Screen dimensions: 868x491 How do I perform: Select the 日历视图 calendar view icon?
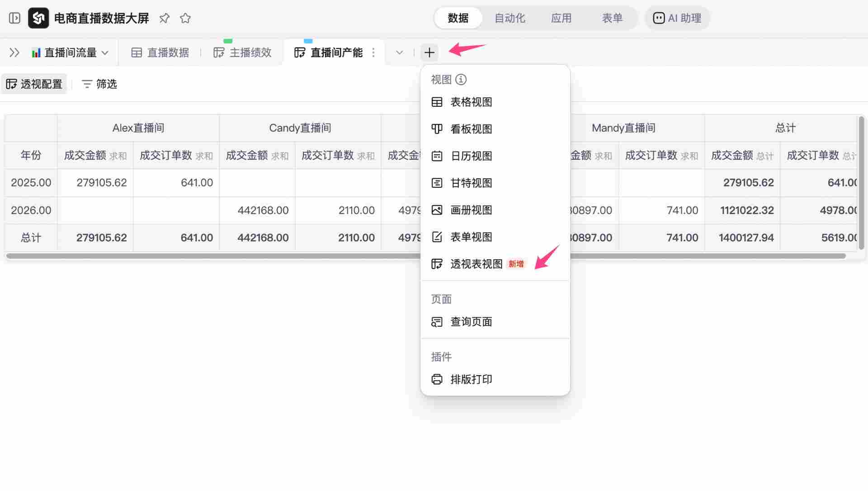[437, 156]
